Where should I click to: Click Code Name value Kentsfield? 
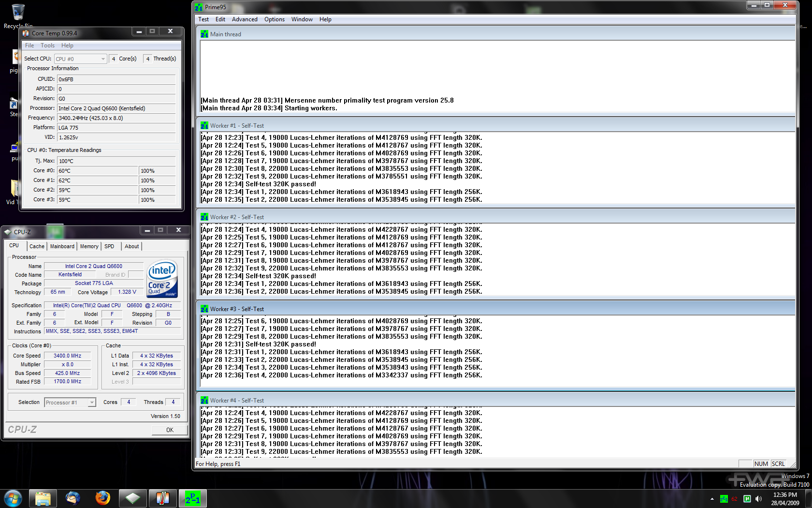(x=70, y=274)
